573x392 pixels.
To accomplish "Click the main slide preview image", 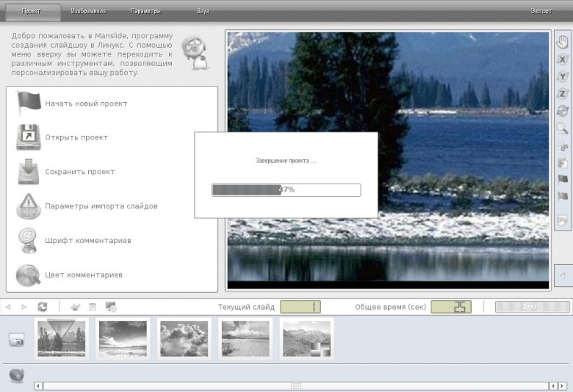I will 388,160.
